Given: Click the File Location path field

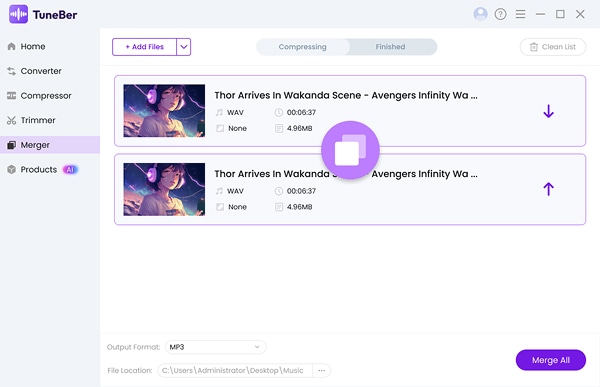Looking at the screenshot, I should (x=235, y=370).
